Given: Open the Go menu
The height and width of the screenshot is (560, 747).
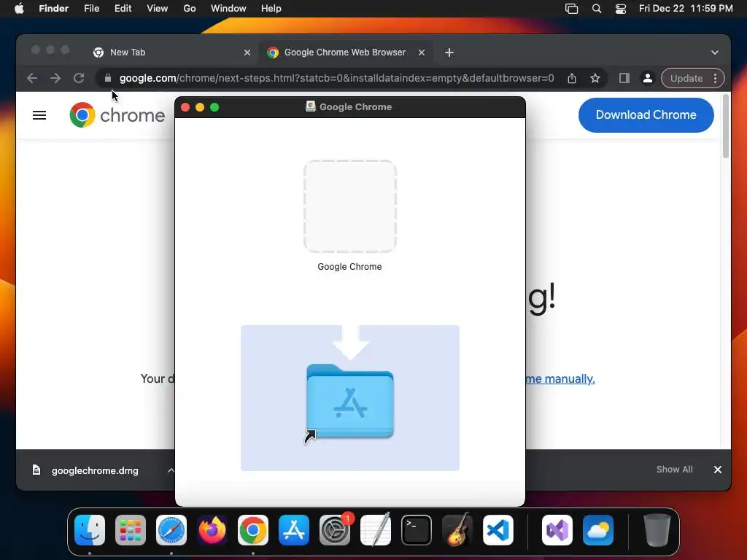Looking at the screenshot, I should 190,9.
